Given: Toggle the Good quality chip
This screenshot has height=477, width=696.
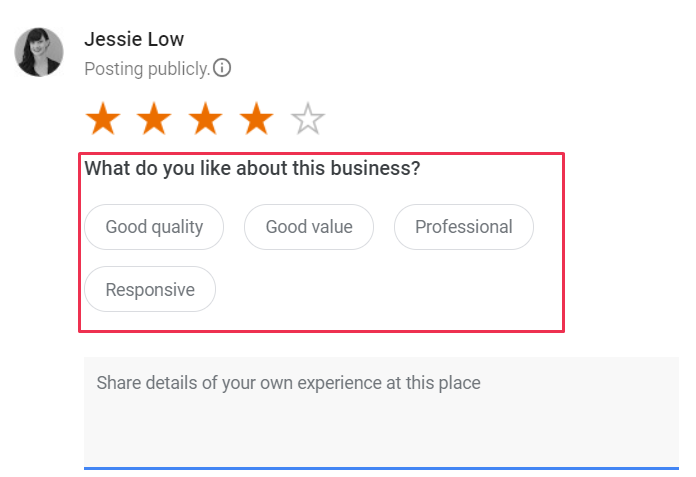Looking at the screenshot, I should (154, 227).
